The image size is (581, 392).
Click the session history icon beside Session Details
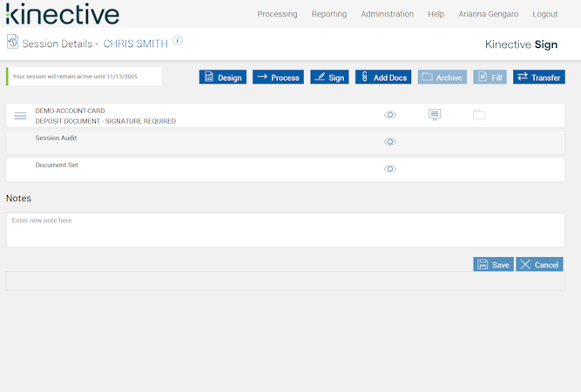click(12, 42)
